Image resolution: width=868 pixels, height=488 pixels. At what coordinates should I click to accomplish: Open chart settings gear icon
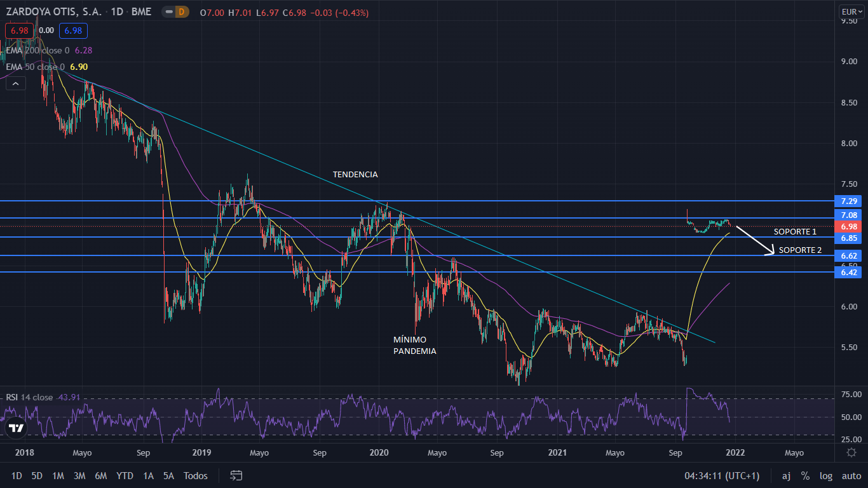(851, 452)
